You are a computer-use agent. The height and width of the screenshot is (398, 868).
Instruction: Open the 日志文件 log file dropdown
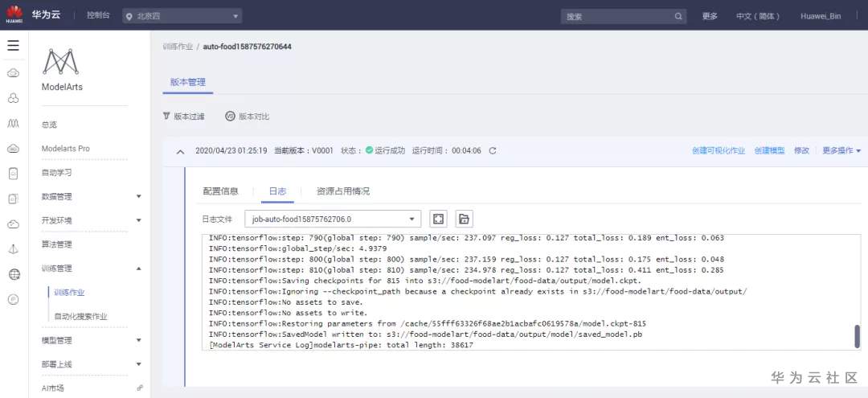(333, 219)
